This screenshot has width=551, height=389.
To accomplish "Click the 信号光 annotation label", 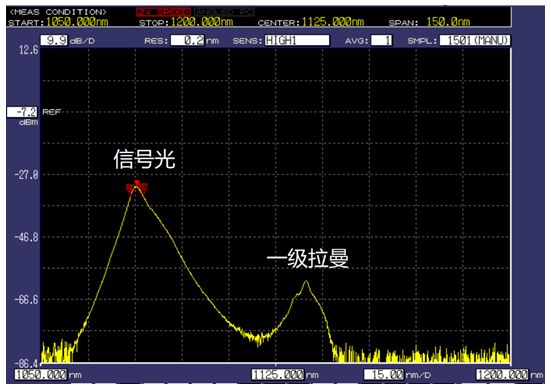I will [144, 159].
